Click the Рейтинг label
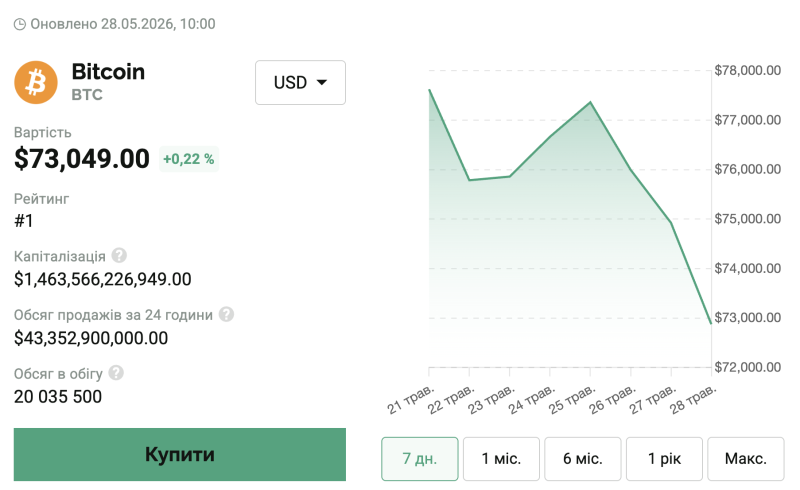This screenshot has height=490, width=800. pyautogui.click(x=41, y=199)
